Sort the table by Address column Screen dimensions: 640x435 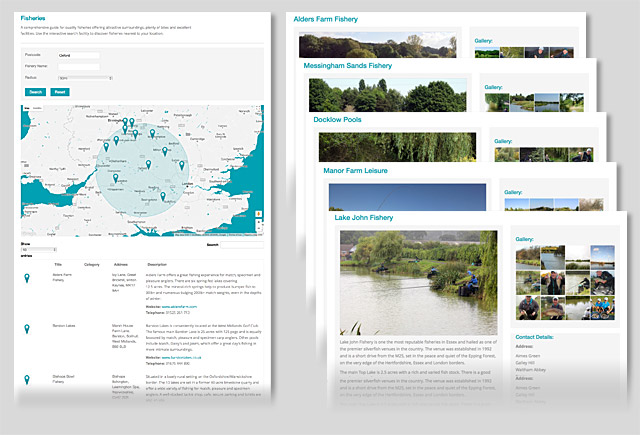(120, 264)
